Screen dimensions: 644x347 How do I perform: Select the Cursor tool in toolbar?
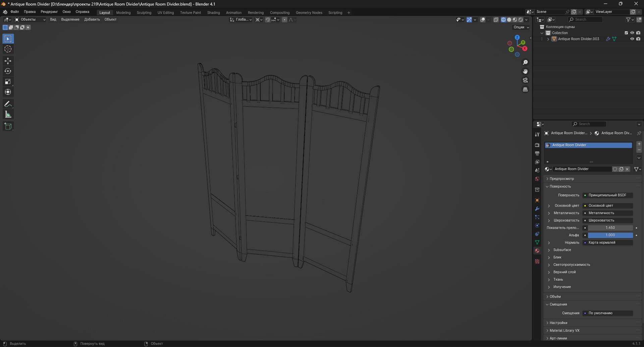8,49
